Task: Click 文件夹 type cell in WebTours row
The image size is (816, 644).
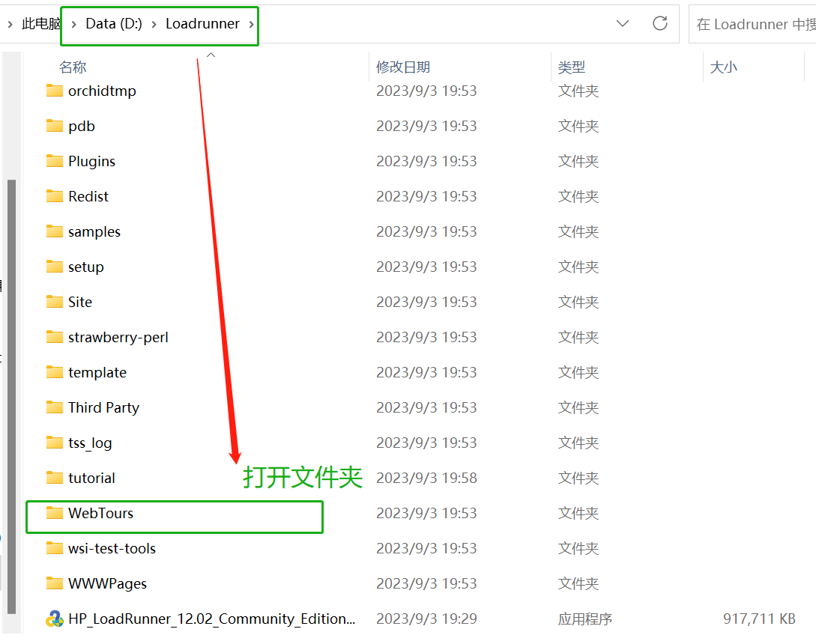Action: pyautogui.click(x=578, y=513)
